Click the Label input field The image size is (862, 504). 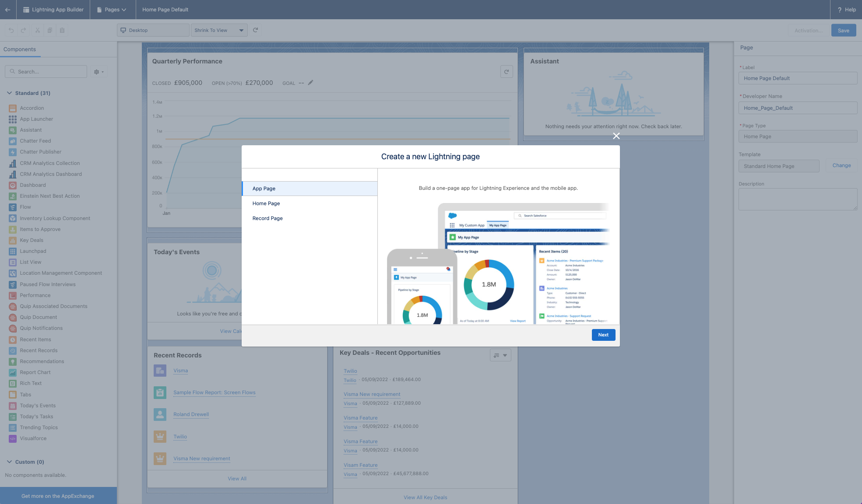[x=798, y=78]
